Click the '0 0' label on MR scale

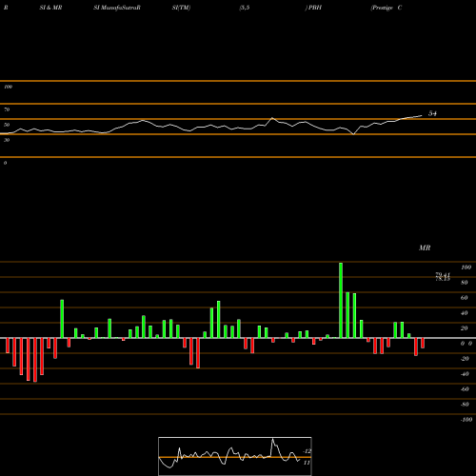[x=466, y=344]
